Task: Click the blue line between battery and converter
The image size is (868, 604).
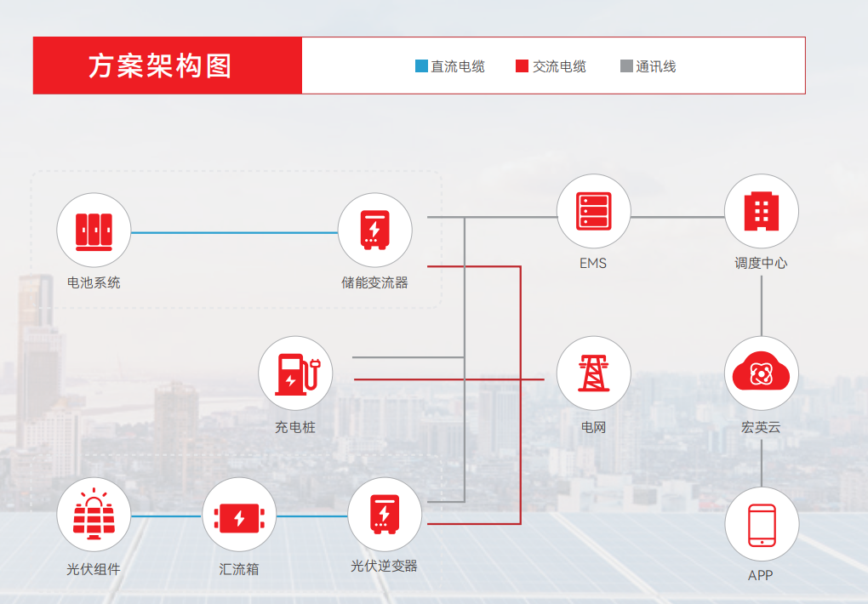Action: coord(234,232)
